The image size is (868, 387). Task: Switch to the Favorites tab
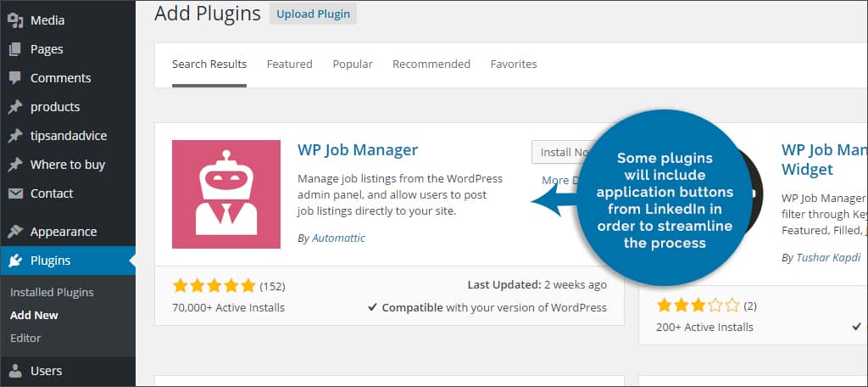[514, 64]
